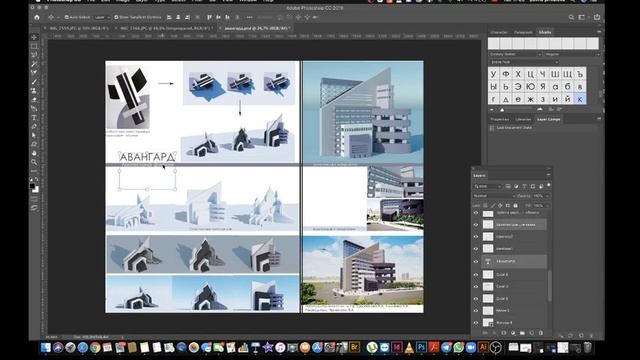Open Auto-Select Layer dropdown
This screenshot has width=640, height=360.
pyautogui.click(x=102, y=17)
